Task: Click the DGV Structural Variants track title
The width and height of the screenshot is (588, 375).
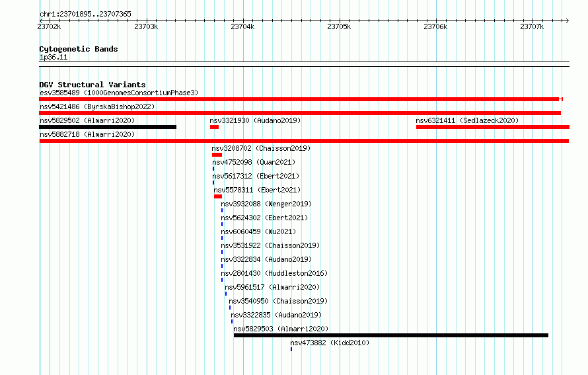Action: pos(92,85)
